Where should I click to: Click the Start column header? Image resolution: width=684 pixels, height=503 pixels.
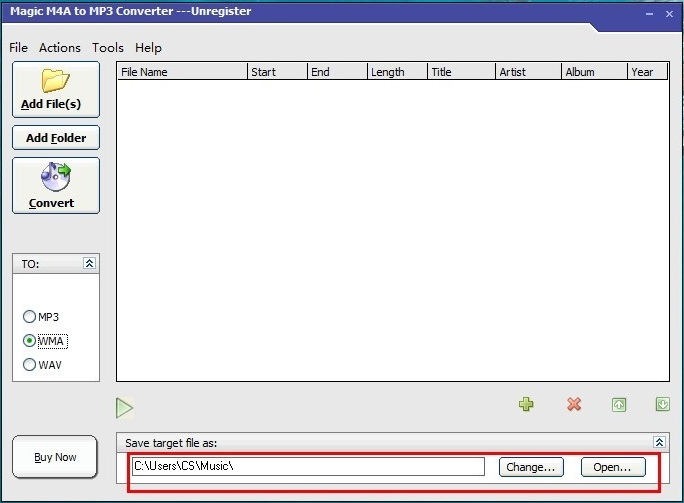(x=277, y=72)
